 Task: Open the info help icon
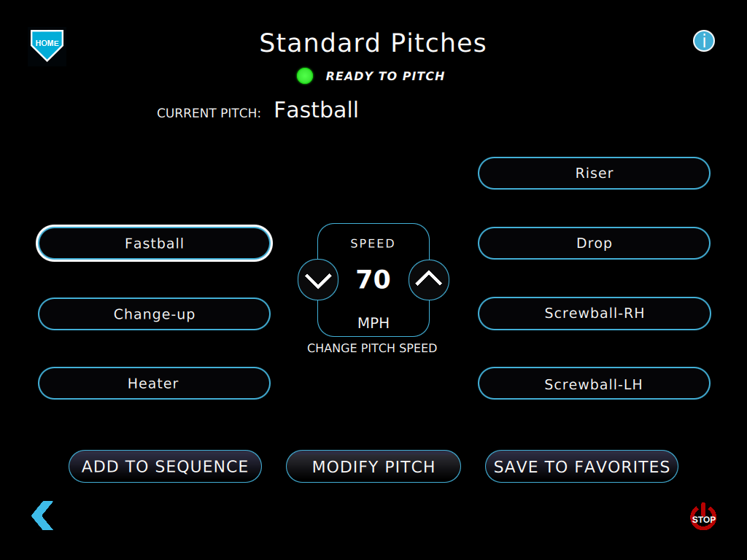703,41
